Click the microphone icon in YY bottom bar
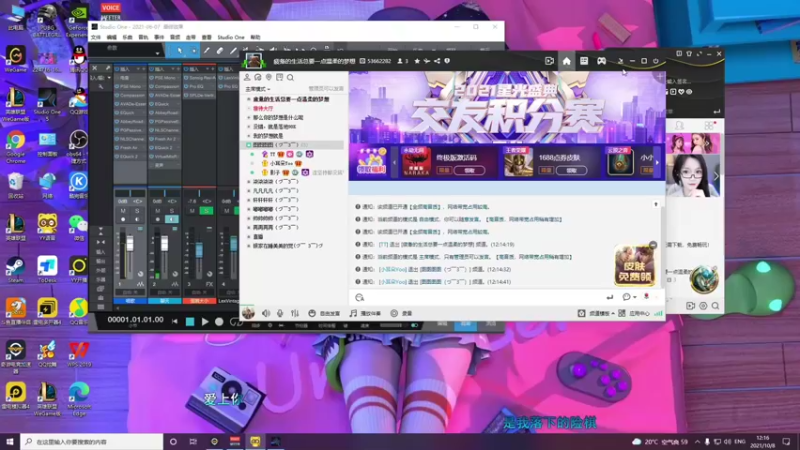The width and height of the screenshot is (800, 450). [x=280, y=313]
